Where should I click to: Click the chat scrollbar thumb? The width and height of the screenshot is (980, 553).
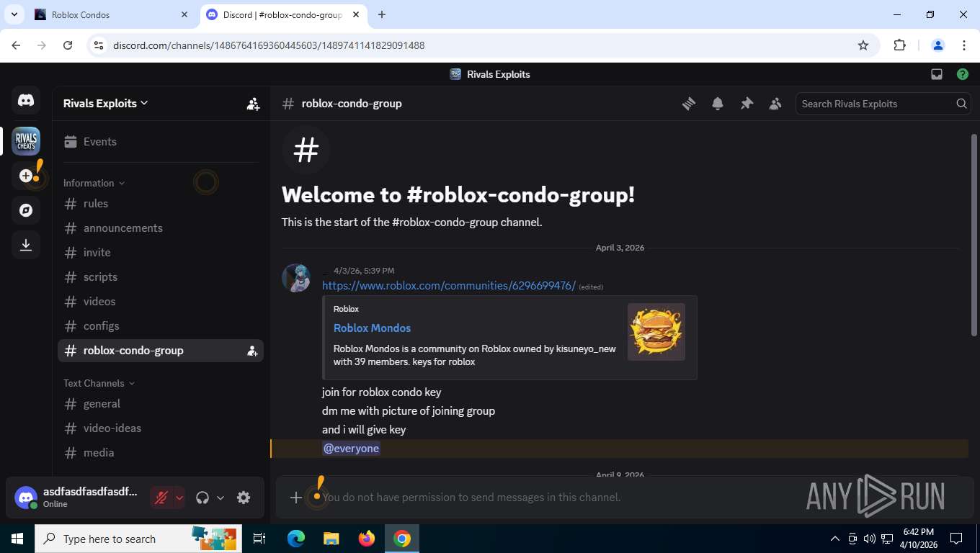974,235
